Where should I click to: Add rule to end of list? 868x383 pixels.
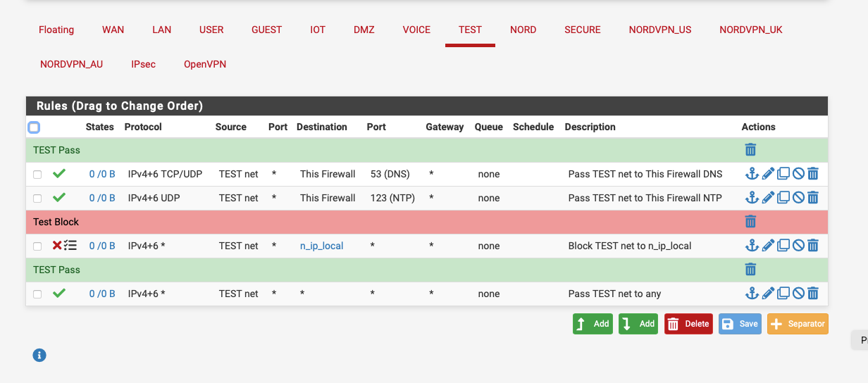[x=638, y=324]
